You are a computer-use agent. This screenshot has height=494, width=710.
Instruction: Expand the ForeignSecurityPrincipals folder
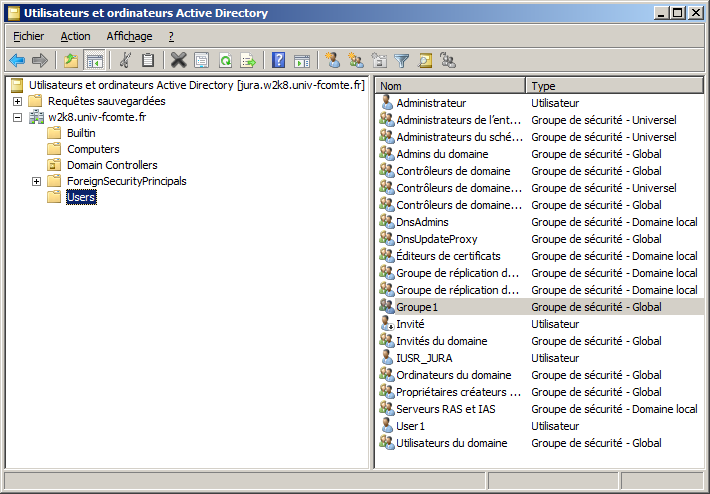pos(36,181)
